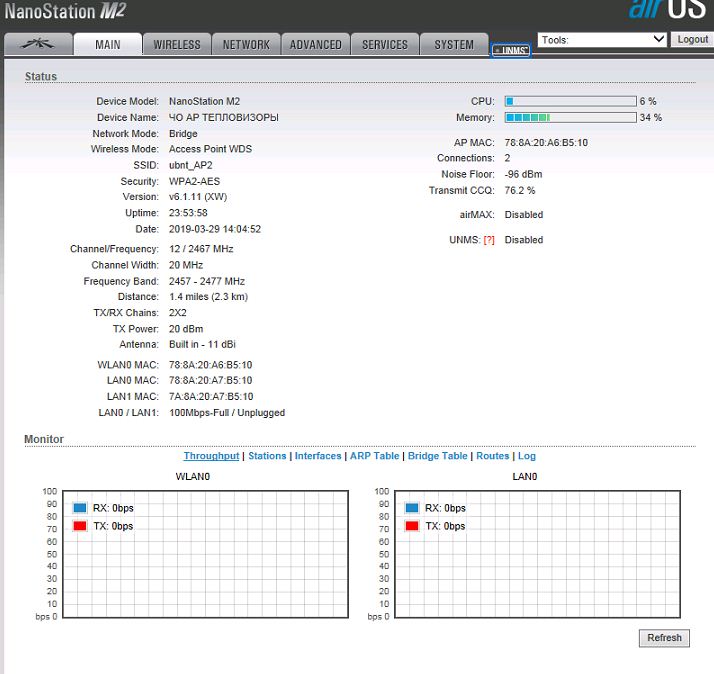Click the Memory usage progress bar
714x674 pixels.
click(570, 117)
